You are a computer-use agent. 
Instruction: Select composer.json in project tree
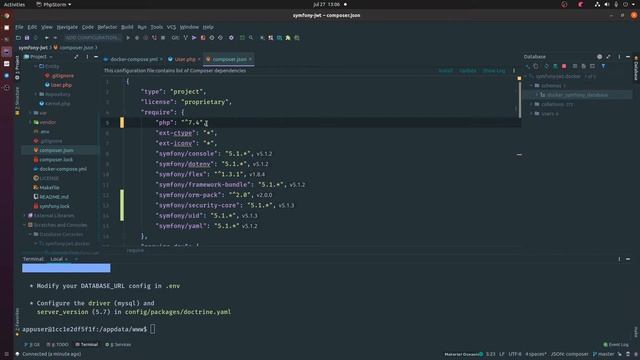click(x=56, y=150)
